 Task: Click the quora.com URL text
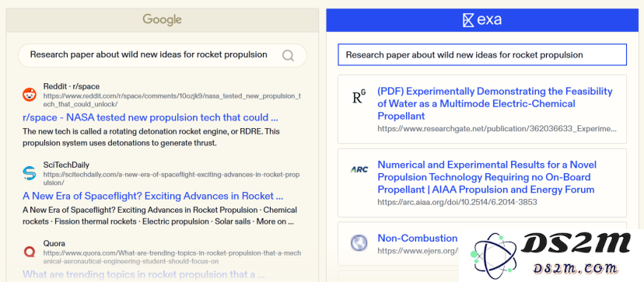[x=172, y=257]
